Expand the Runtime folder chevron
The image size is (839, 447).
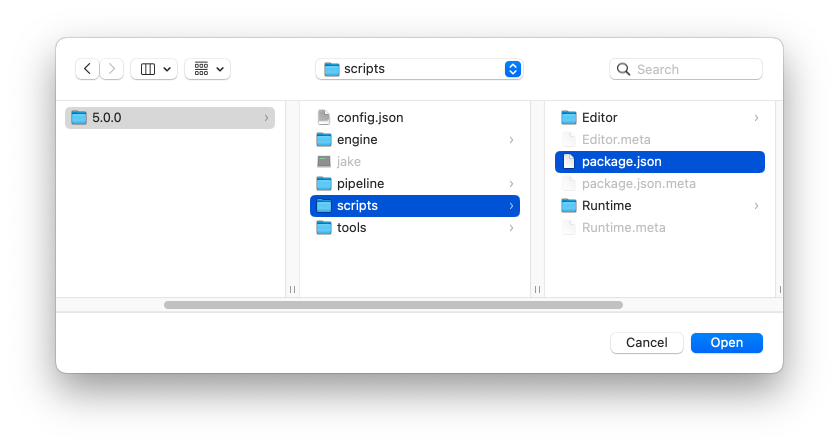click(756, 206)
